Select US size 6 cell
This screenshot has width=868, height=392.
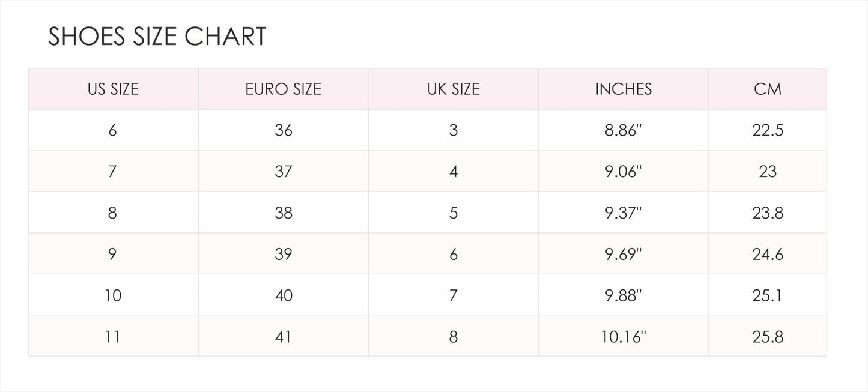click(x=114, y=130)
